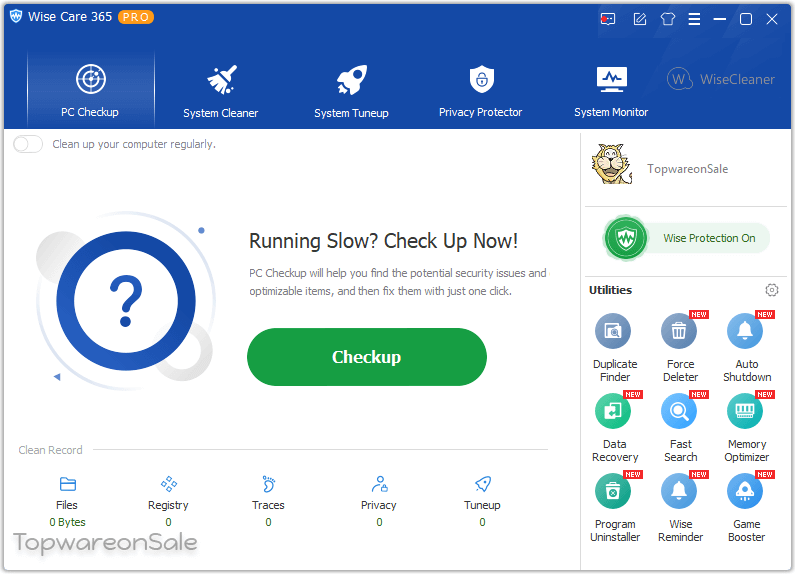Click the Wise Care 365 shield logo
The height and width of the screenshot is (577, 795).
pyautogui.click(x=16, y=16)
